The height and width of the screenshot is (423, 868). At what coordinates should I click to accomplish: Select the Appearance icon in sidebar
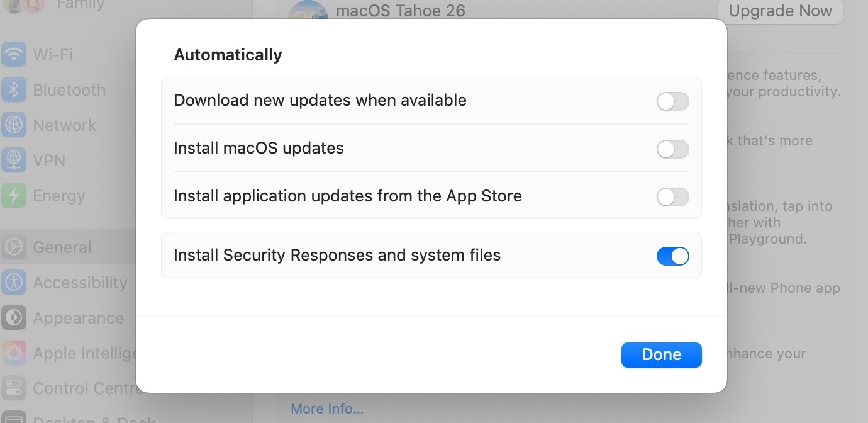(x=13, y=318)
